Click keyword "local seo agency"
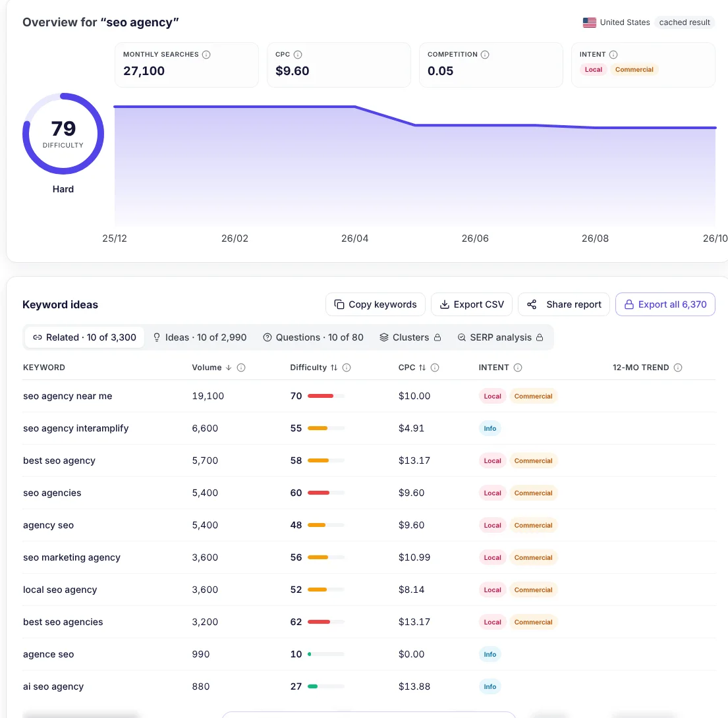This screenshot has width=728, height=718. coord(60,590)
